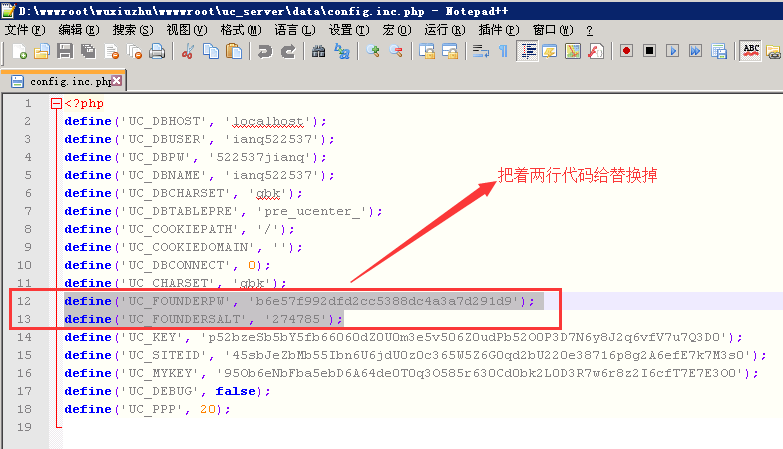This screenshot has height=449, width=783.
Task: Open the 插件(P) menu
Action: tap(498, 30)
